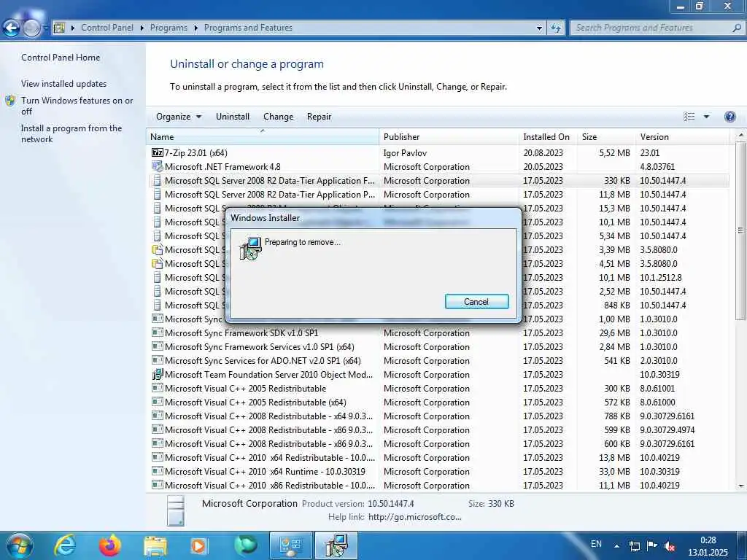Screen dimensions: 747x560
Task: Open the help link go.microsoft.co...
Action: click(x=415, y=517)
